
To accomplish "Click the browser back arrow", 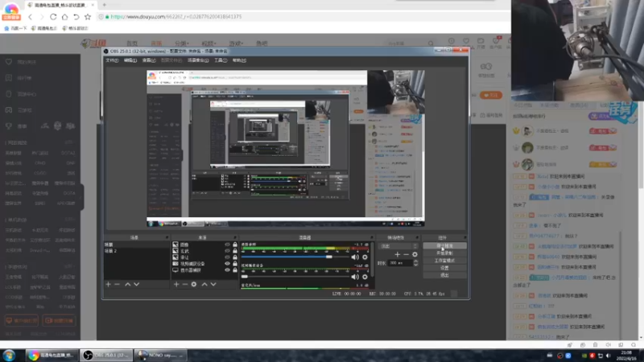I will tap(30, 17).
